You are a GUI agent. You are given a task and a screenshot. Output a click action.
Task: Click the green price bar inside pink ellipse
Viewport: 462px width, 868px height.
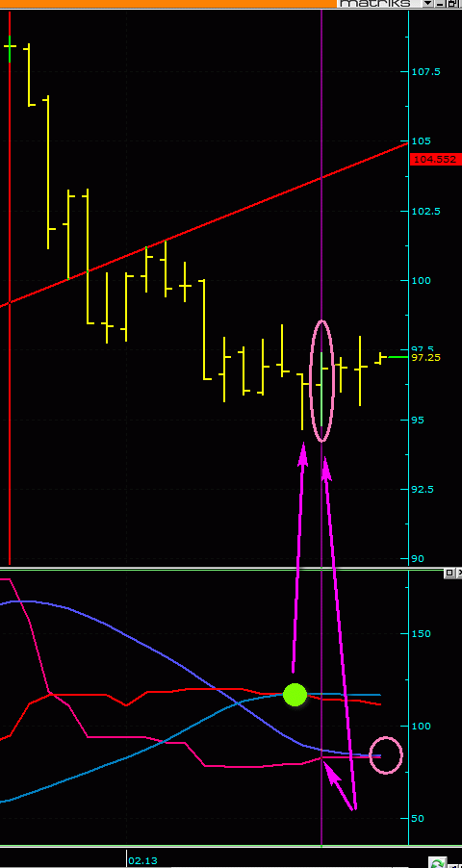[321, 389]
